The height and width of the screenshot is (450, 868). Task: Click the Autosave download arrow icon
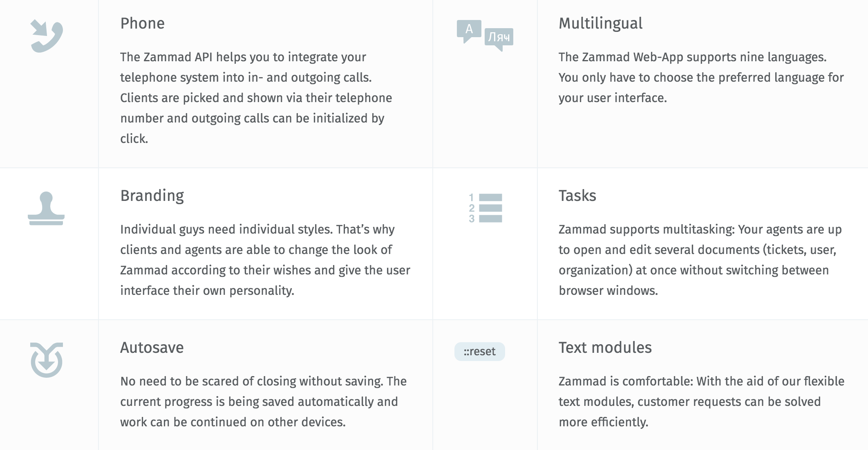[47, 360]
